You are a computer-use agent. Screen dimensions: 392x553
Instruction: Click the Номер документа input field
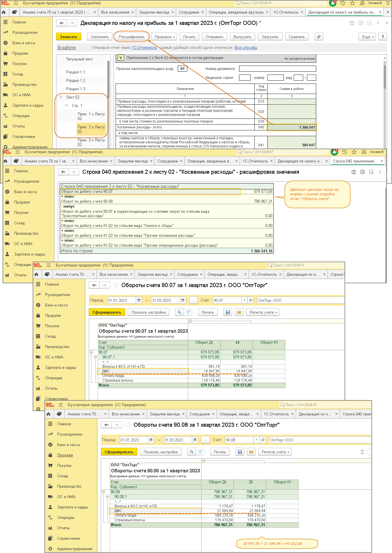(278, 69)
